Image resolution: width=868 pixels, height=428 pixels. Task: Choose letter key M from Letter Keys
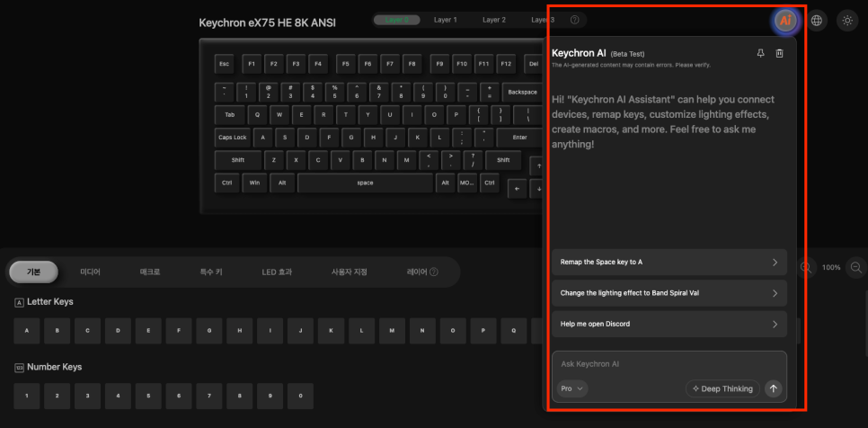click(x=393, y=331)
